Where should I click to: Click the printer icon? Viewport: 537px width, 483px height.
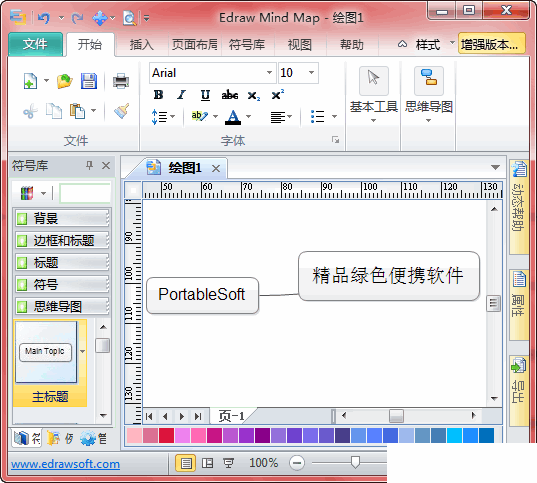point(121,81)
